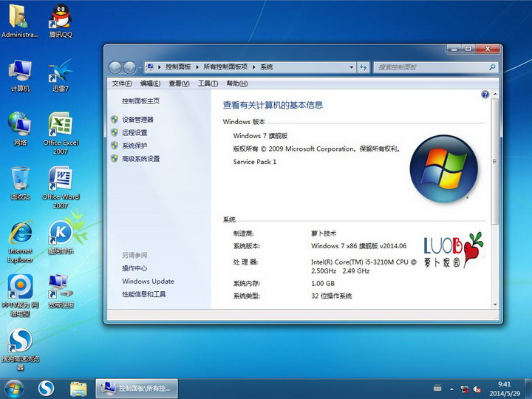Click the 搜索控制面板 search field

tap(432, 67)
